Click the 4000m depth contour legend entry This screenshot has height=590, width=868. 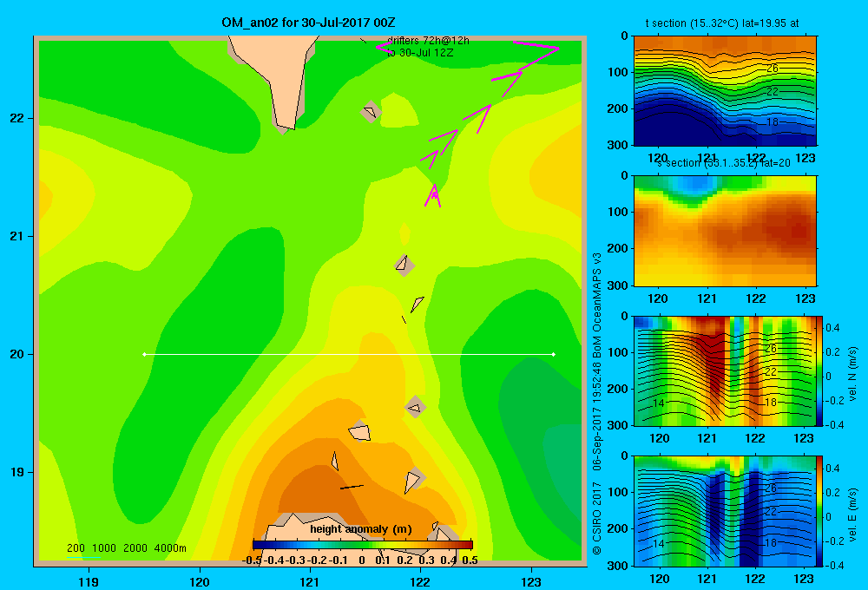[x=170, y=548]
